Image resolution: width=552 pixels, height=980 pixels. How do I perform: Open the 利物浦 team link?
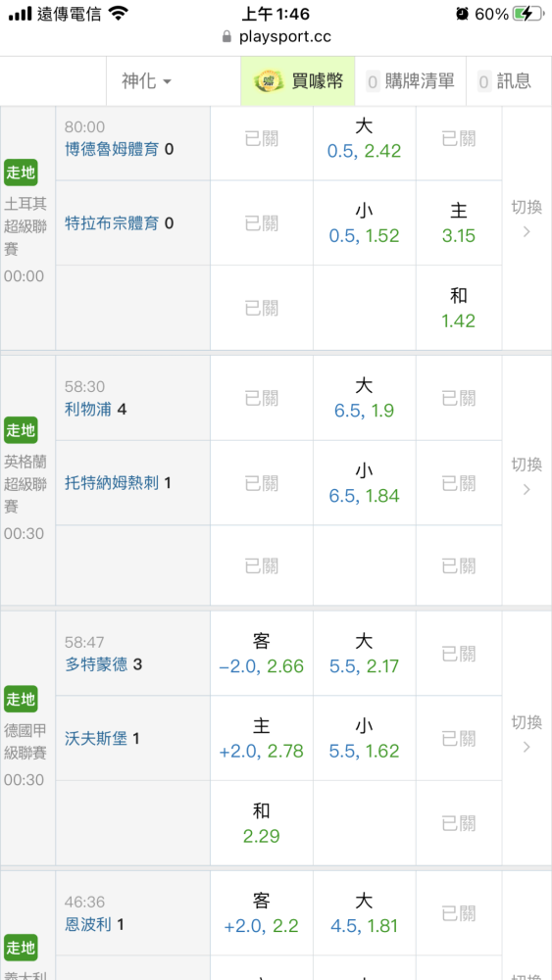pyautogui.click(x=88, y=410)
